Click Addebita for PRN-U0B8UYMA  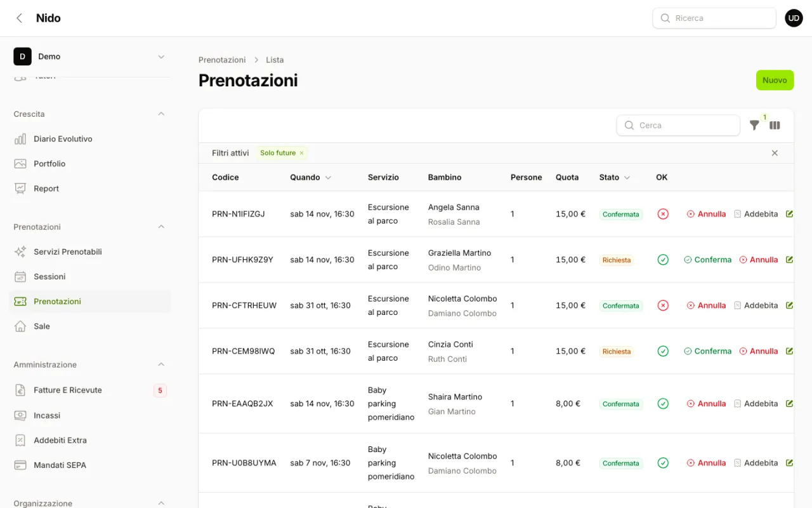[x=756, y=463]
